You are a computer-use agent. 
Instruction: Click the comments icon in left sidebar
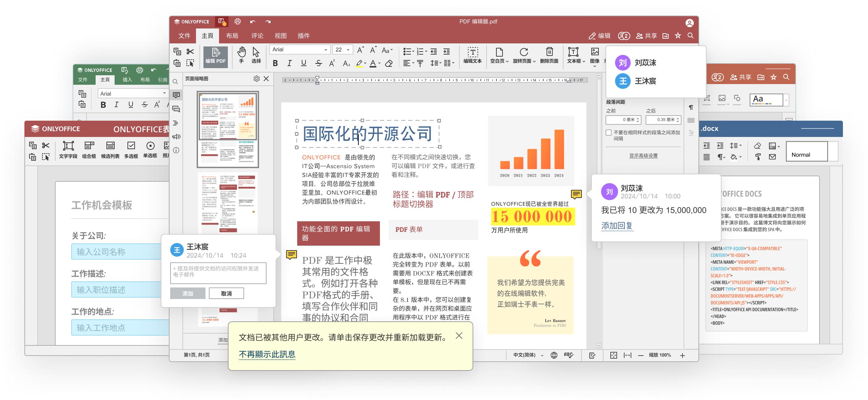point(176,95)
